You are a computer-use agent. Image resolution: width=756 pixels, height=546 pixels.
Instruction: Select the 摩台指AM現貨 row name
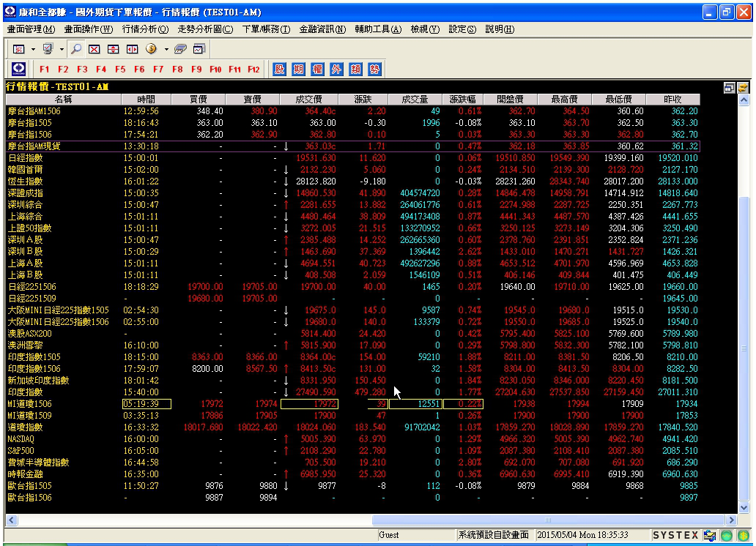34,146
